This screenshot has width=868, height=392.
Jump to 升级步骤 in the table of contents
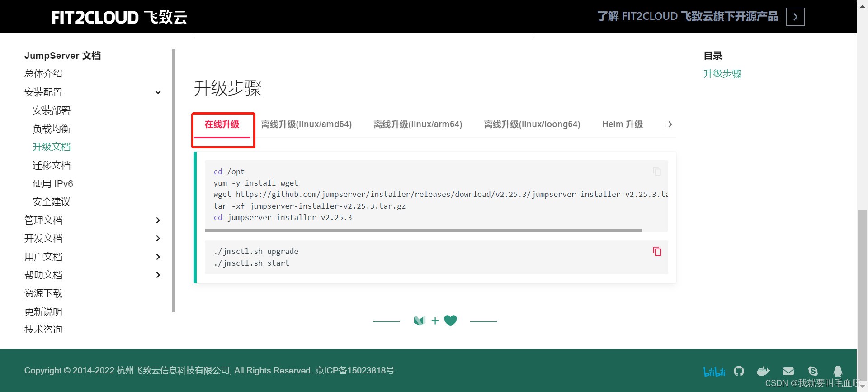coord(722,74)
